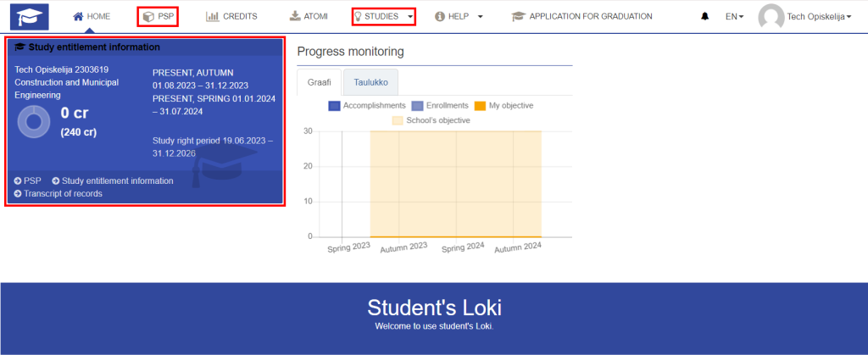This screenshot has width=868, height=355.
Task: Switch to the Taulukko tab
Action: pyautogui.click(x=371, y=82)
